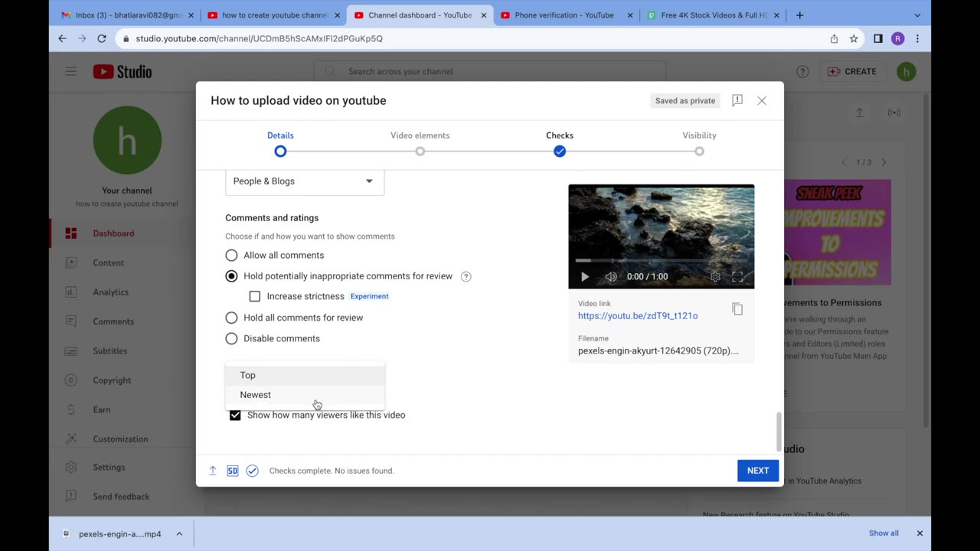
Task: Go to the Video elements step
Action: point(420,143)
